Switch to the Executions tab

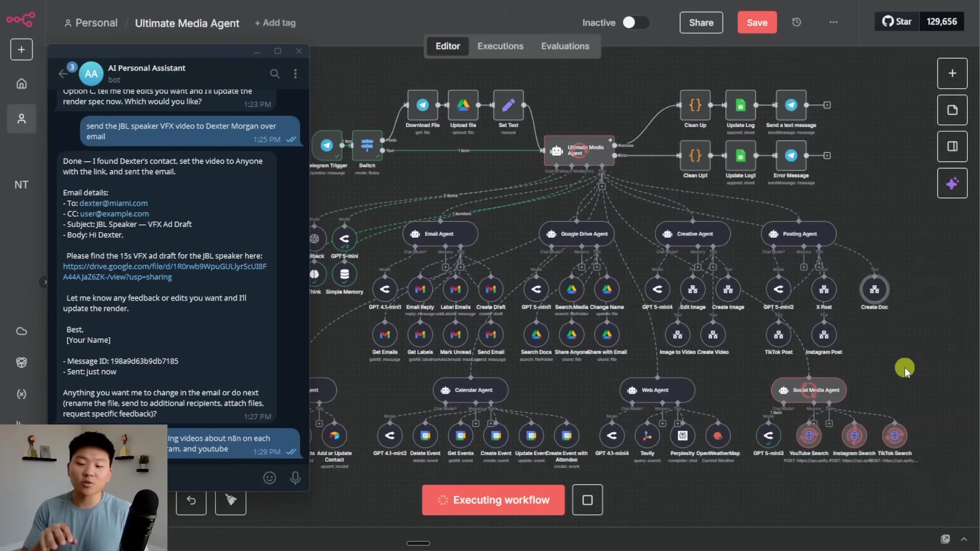click(500, 46)
